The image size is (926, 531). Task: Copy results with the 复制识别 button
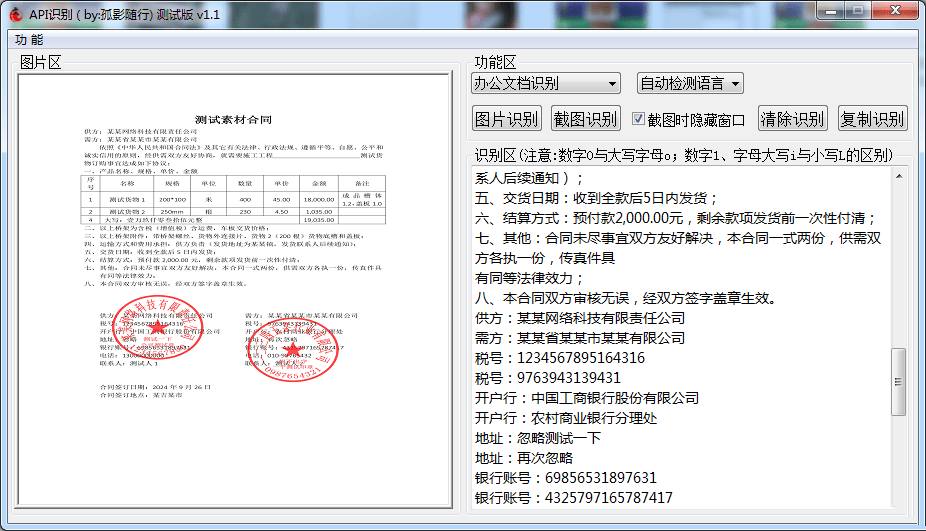click(872, 119)
